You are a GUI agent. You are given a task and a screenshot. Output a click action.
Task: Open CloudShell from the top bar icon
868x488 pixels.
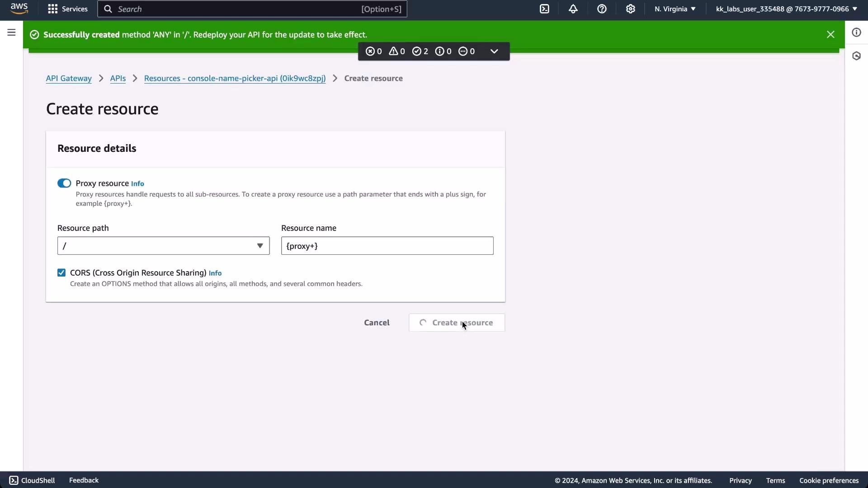click(x=544, y=9)
